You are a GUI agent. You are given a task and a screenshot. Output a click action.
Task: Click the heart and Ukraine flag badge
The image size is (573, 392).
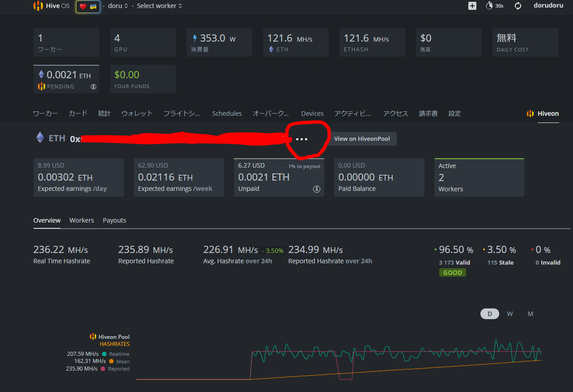(88, 6)
